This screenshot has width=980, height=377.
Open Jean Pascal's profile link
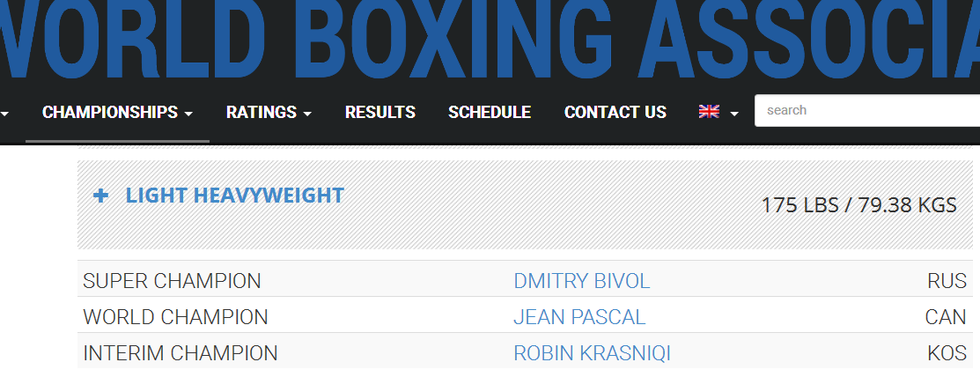(x=579, y=317)
